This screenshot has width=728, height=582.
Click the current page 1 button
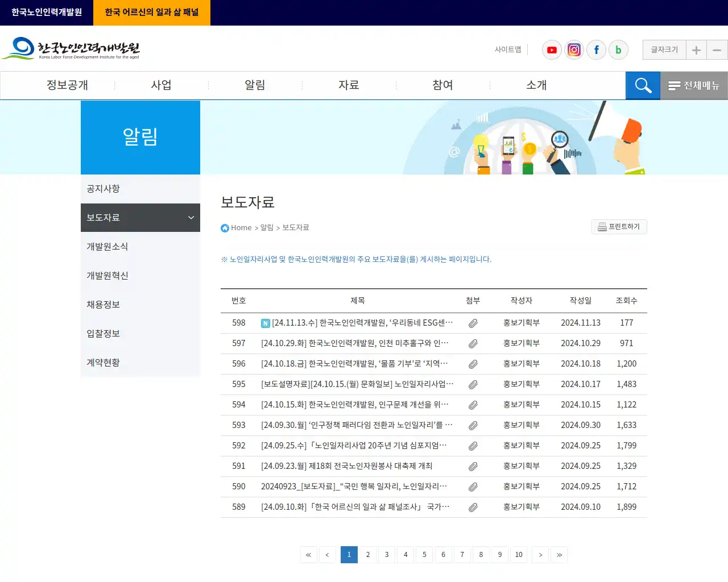pyautogui.click(x=349, y=555)
